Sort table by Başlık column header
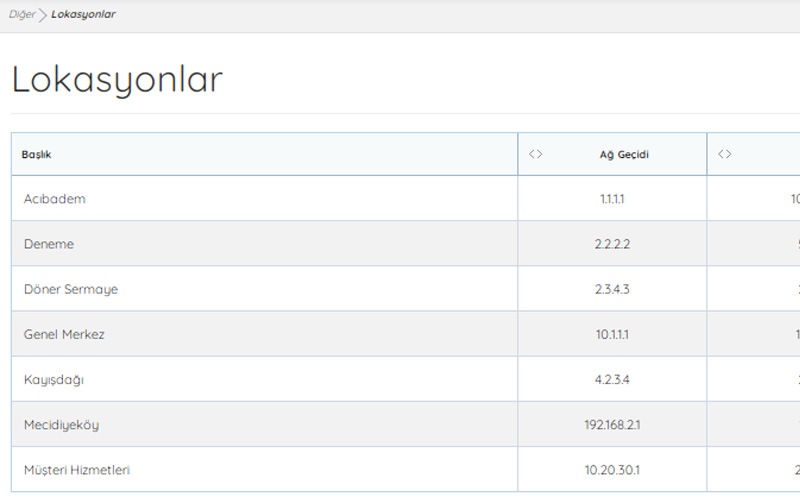 click(x=37, y=155)
